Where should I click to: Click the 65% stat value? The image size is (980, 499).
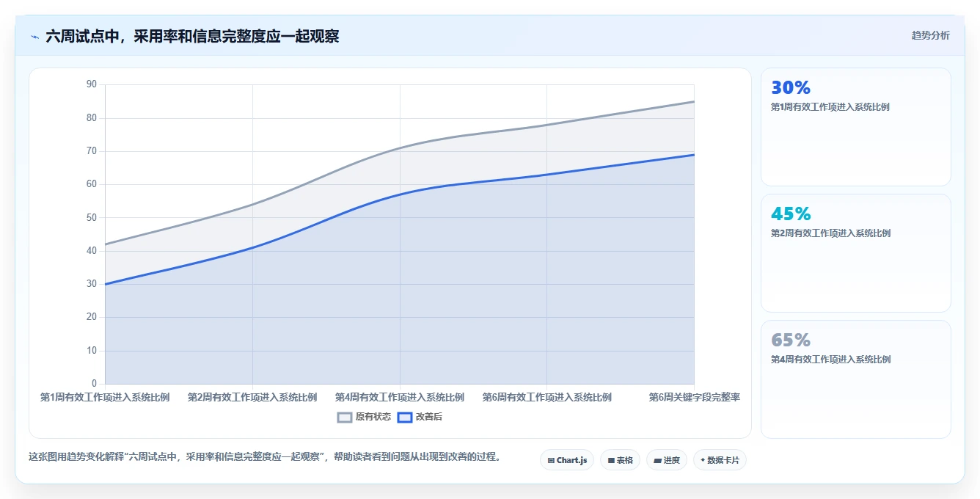pos(791,340)
